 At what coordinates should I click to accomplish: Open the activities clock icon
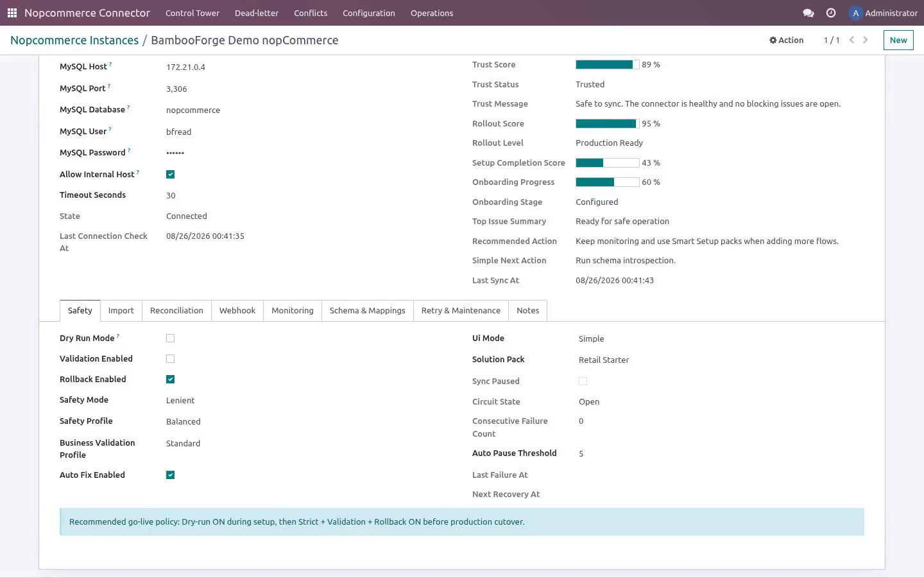pyautogui.click(x=831, y=13)
